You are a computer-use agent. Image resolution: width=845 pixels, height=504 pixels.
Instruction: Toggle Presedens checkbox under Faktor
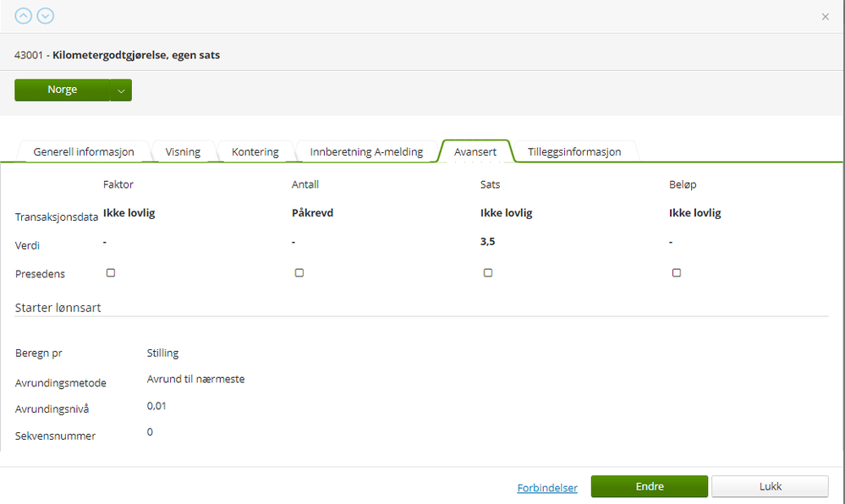(111, 273)
